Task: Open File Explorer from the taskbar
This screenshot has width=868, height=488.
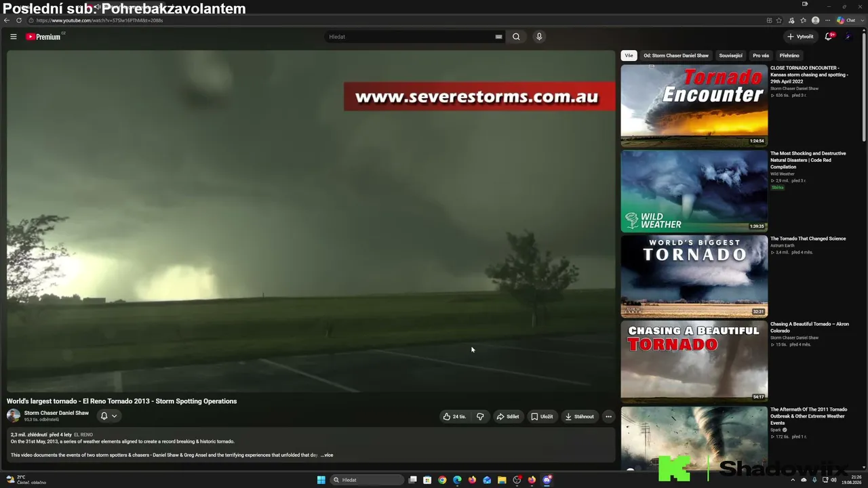Action: click(x=502, y=480)
